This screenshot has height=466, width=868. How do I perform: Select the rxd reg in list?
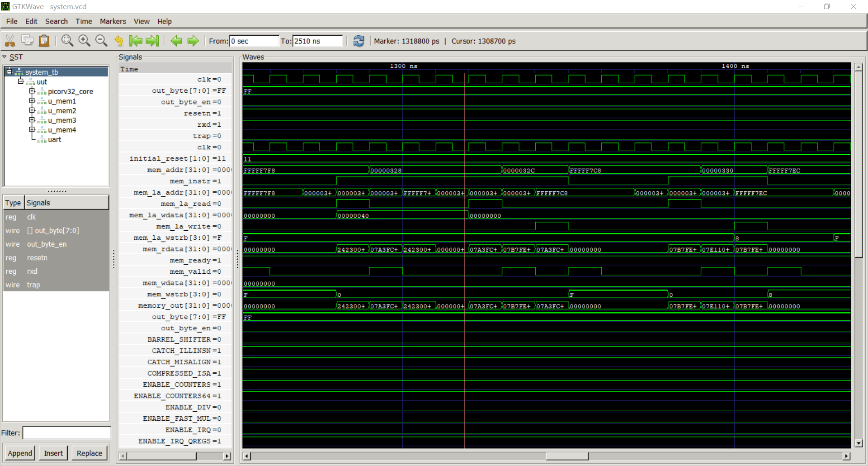coord(56,271)
